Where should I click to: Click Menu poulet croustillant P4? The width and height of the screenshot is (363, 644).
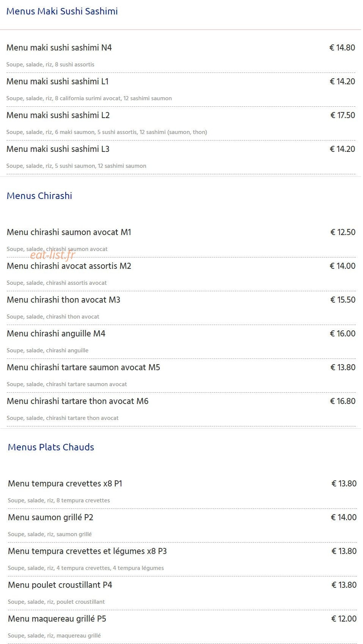60,585
